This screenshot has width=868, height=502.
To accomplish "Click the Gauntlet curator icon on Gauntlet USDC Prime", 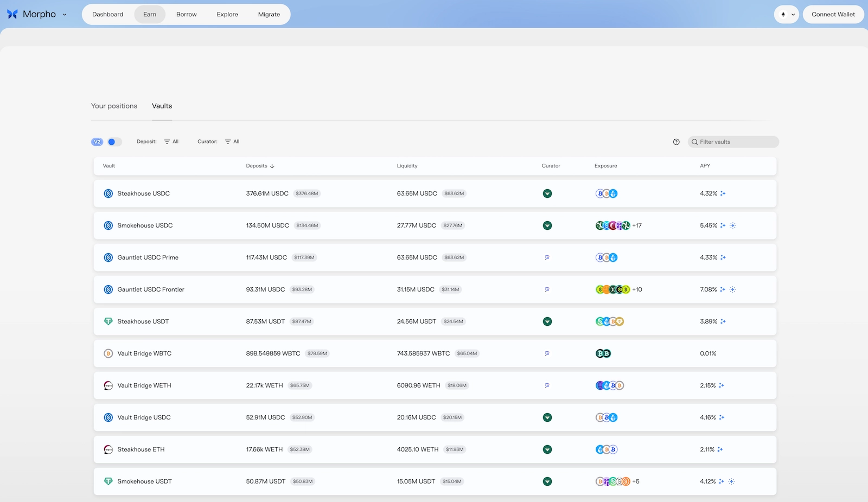I will tap(547, 258).
